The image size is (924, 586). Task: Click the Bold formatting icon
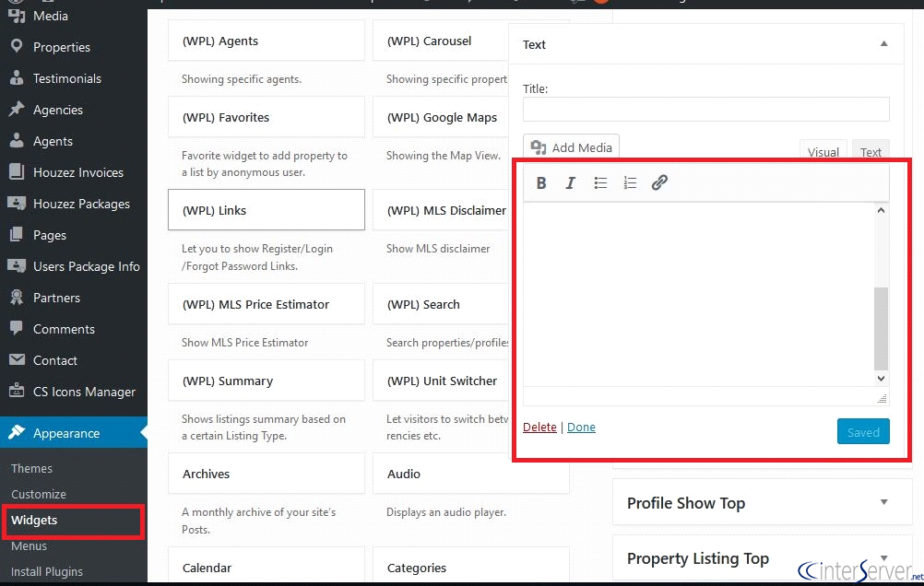(x=541, y=182)
